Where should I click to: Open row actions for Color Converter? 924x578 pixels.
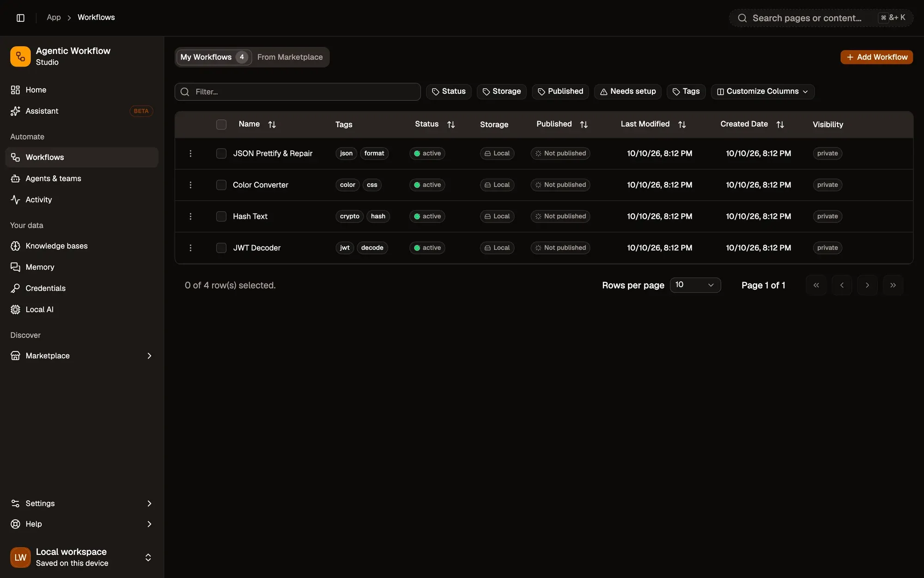coord(190,185)
